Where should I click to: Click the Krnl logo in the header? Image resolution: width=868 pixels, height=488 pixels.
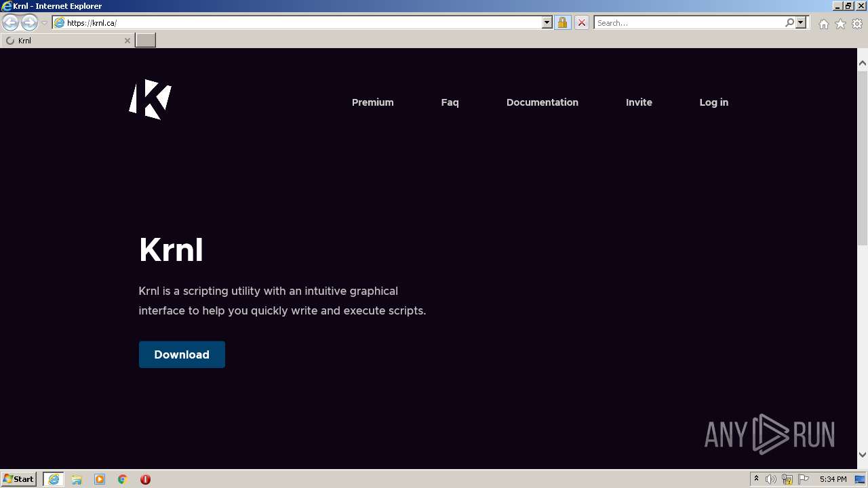pyautogui.click(x=150, y=100)
